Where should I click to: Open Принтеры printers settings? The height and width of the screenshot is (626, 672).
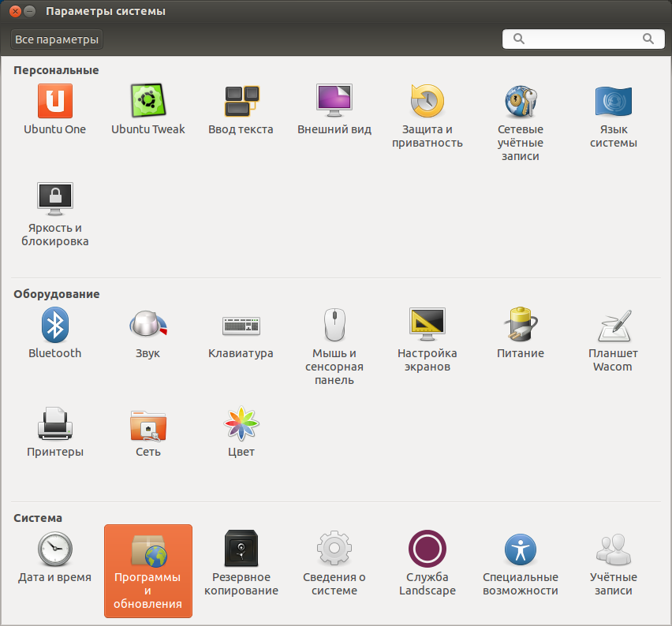(x=55, y=432)
